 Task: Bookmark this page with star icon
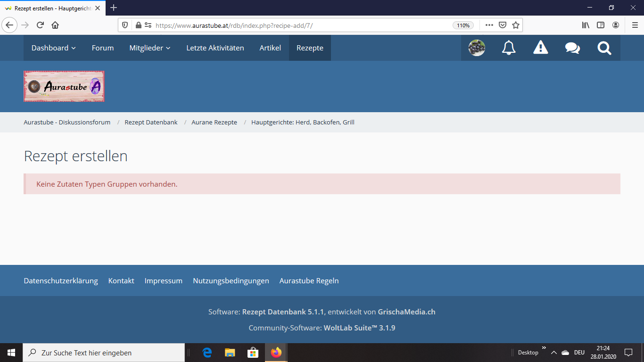pyautogui.click(x=516, y=25)
